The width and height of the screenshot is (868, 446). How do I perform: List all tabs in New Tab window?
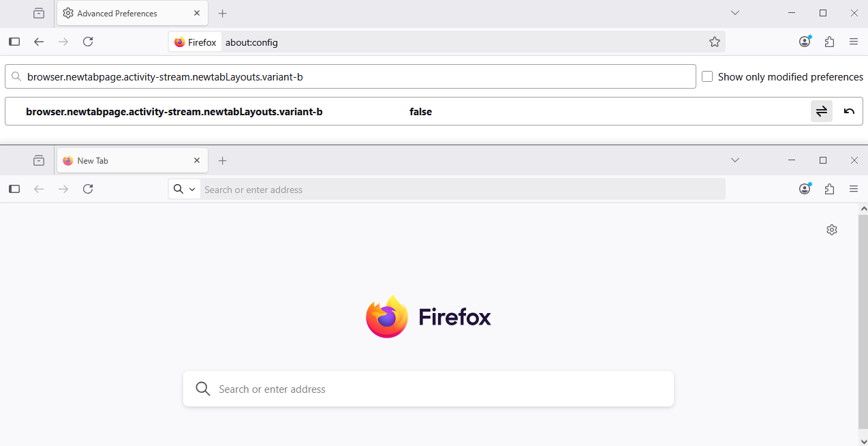735,160
